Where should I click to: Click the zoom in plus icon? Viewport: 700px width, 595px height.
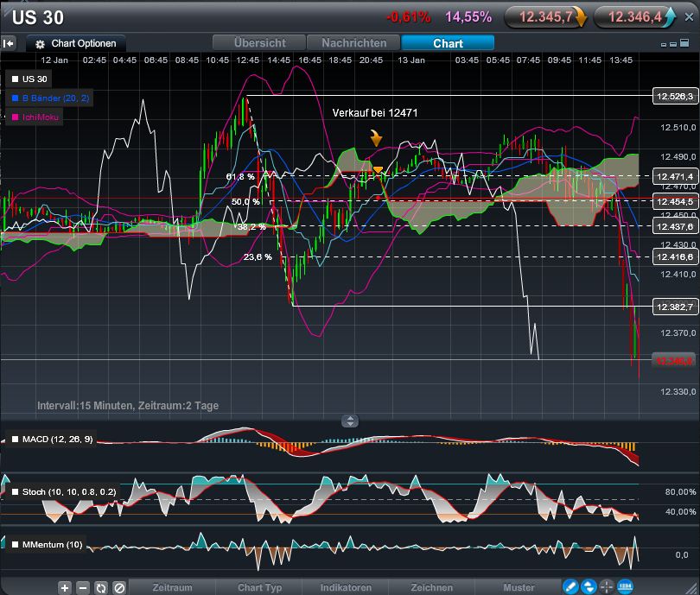[65, 587]
